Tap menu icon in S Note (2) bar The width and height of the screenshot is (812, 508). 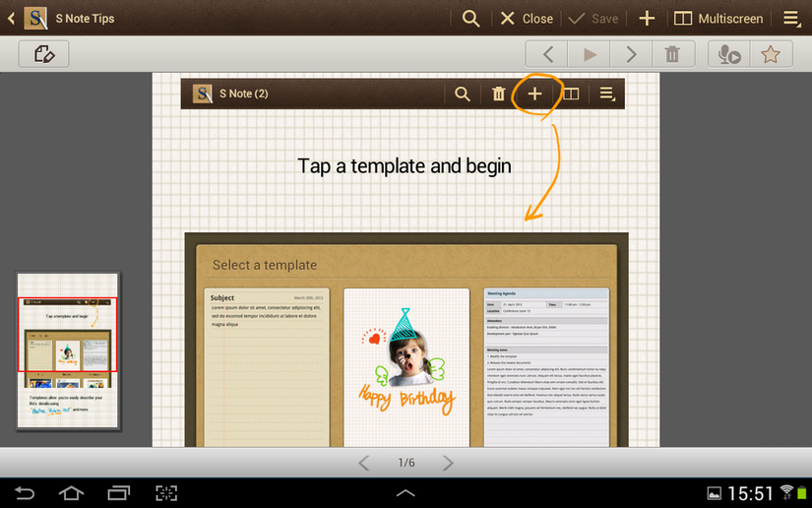607,94
